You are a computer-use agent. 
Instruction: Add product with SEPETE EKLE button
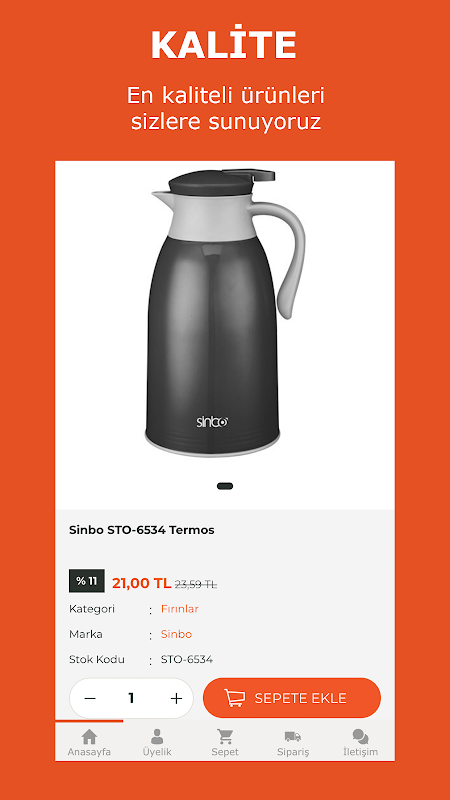[292, 698]
